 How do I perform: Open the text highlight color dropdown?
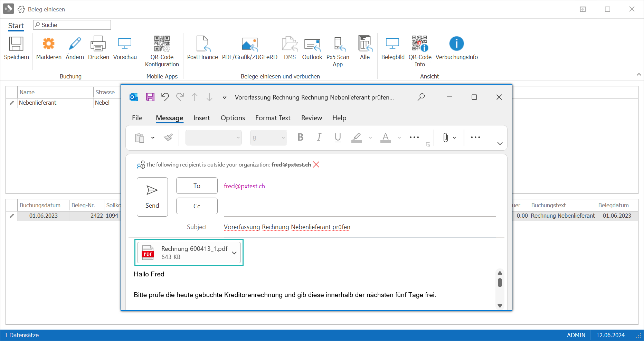370,138
